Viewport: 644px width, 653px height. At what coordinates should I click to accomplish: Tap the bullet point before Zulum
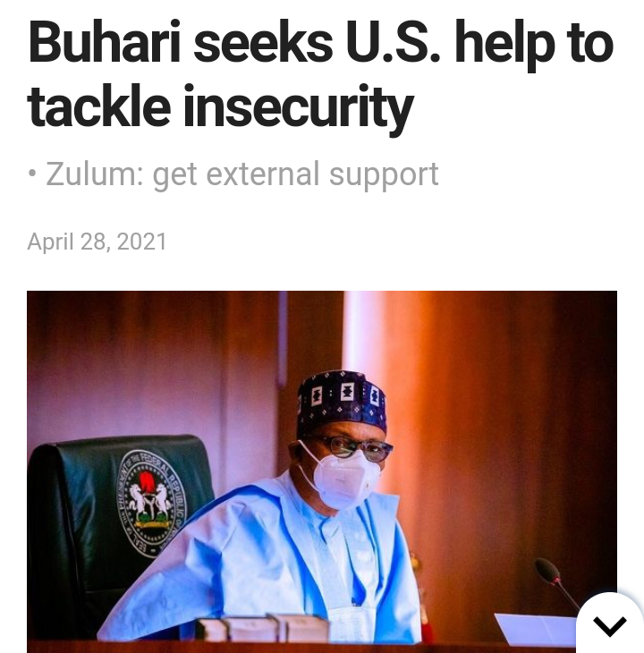tap(32, 174)
